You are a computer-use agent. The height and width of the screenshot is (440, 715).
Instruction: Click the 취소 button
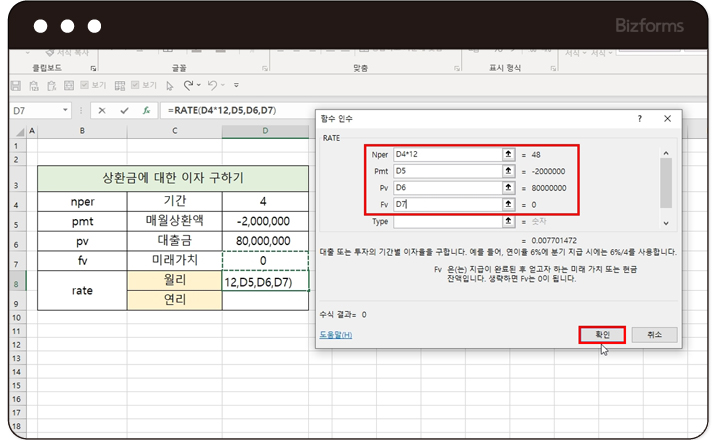(654, 334)
